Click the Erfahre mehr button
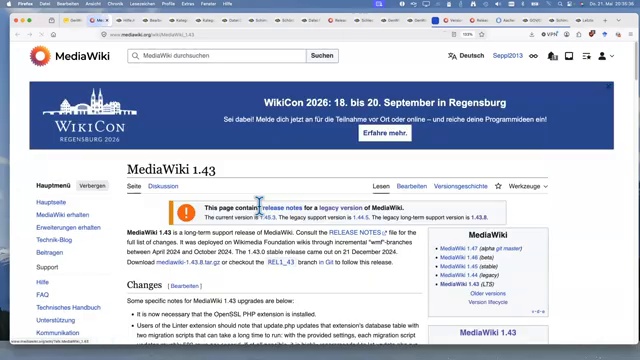640x360 pixels. [385, 133]
